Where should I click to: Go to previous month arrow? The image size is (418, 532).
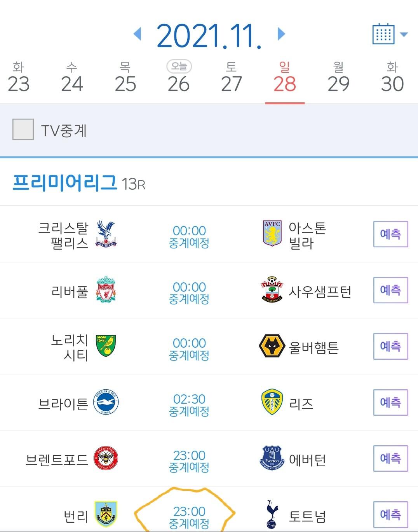click(x=137, y=34)
